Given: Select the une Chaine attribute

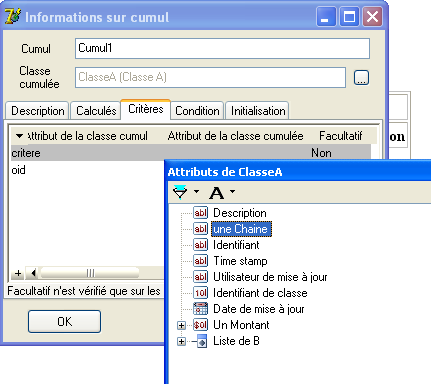Looking at the screenshot, I should coord(241,229).
